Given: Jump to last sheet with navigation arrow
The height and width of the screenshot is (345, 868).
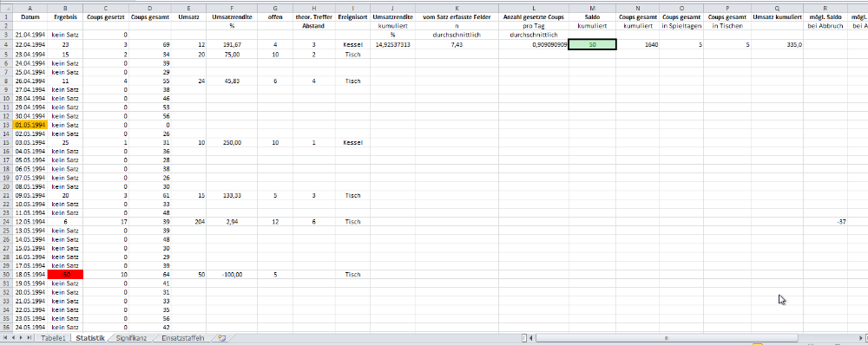Looking at the screenshot, I should 29,338.
